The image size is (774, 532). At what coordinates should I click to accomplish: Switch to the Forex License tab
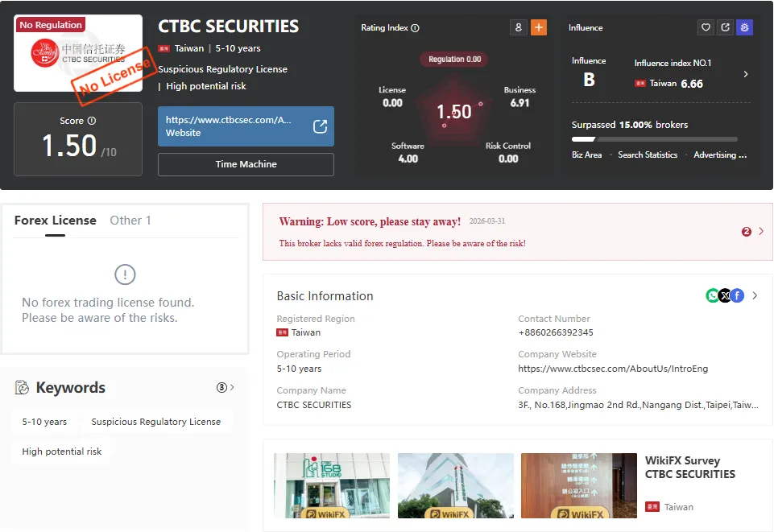tap(56, 221)
